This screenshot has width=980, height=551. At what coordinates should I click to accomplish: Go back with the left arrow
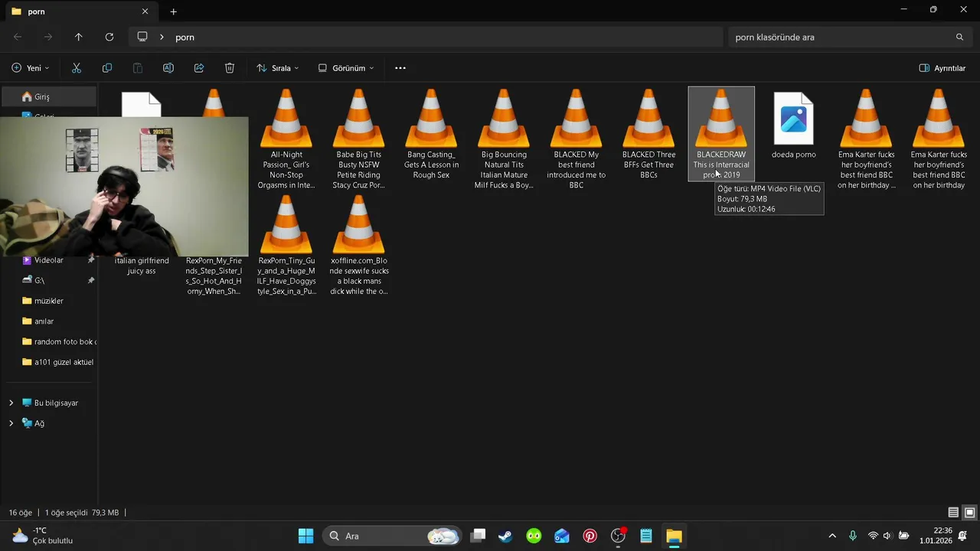(x=18, y=37)
